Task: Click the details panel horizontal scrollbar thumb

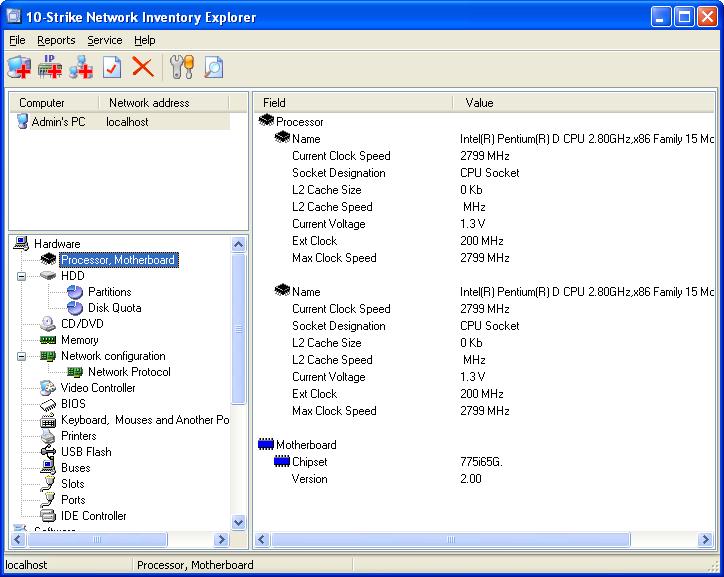Action: (x=450, y=539)
